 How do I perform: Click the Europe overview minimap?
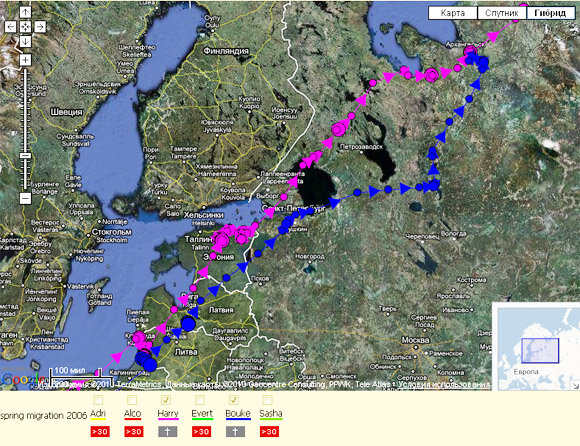(536, 346)
